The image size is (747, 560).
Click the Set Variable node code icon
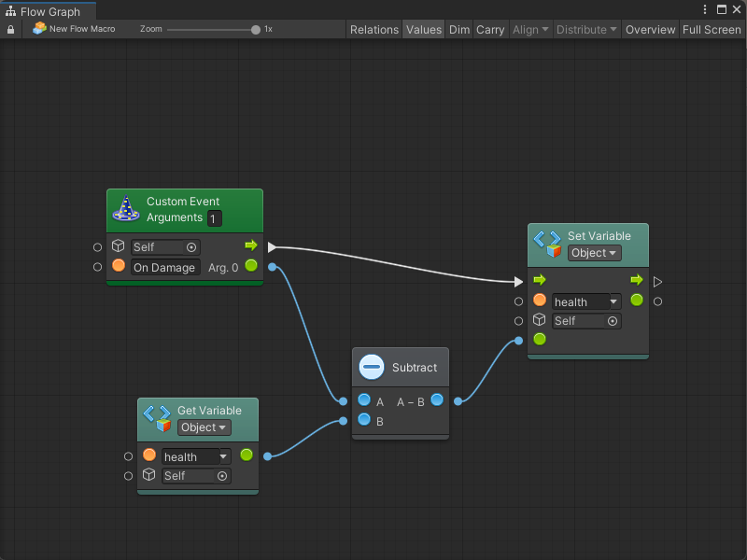click(547, 244)
